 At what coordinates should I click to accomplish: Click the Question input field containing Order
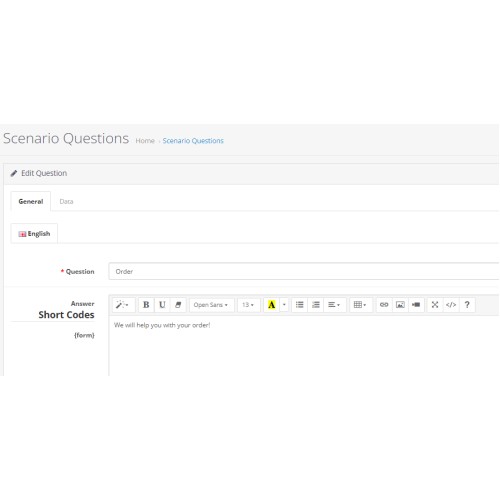[x=304, y=271]
